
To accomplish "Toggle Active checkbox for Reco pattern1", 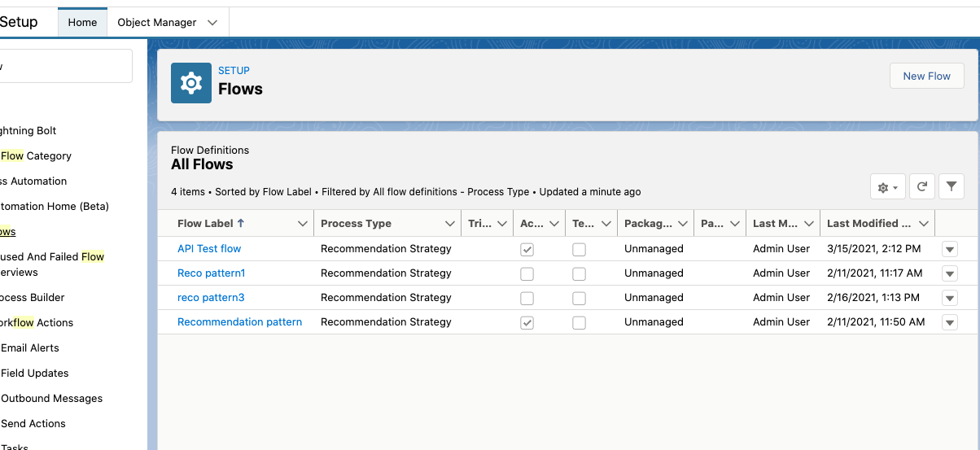I will click(527, 274).
